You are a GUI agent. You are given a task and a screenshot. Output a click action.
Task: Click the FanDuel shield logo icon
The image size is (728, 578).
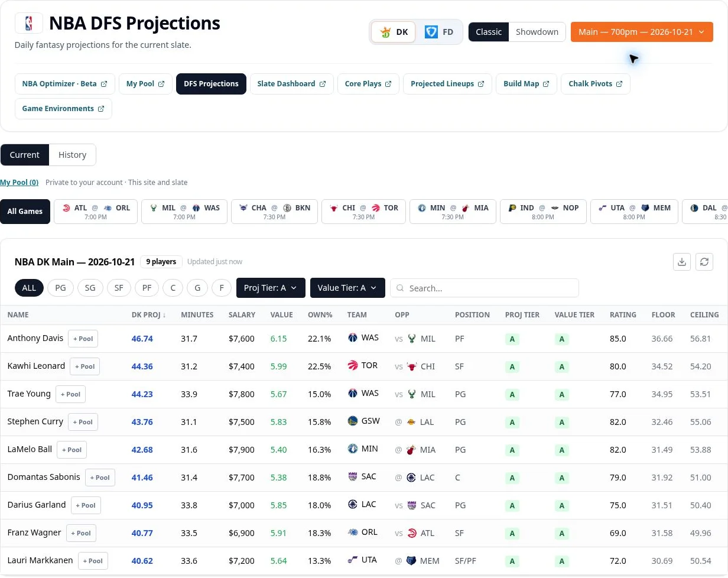coord(431,32)
